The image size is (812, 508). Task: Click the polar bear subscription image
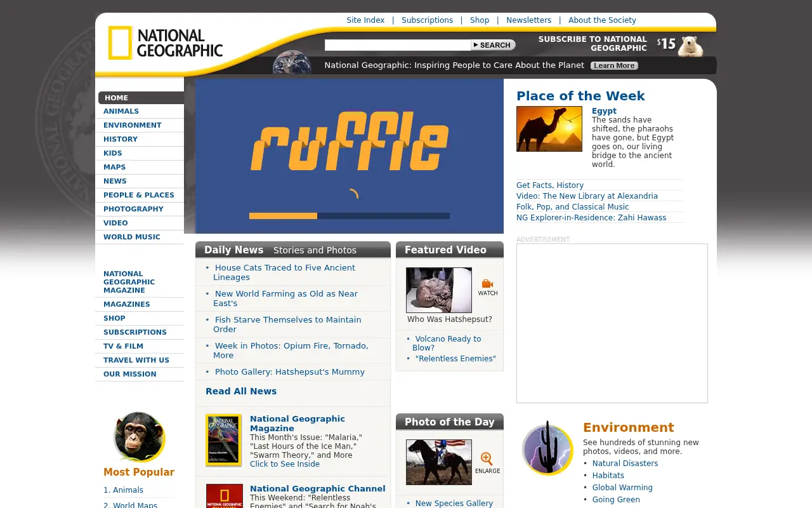pyautogui.click(x=691, y=46)
